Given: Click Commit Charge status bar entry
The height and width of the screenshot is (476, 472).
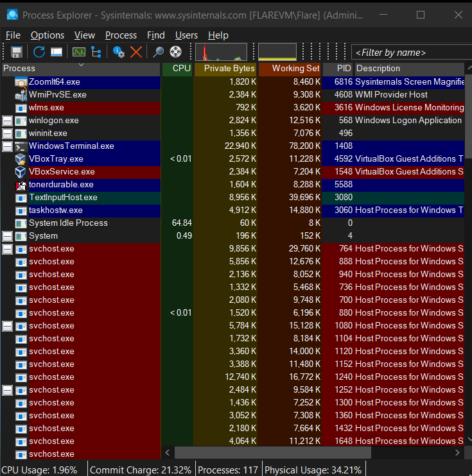Looking at the screenshot, I should [141, 470].
